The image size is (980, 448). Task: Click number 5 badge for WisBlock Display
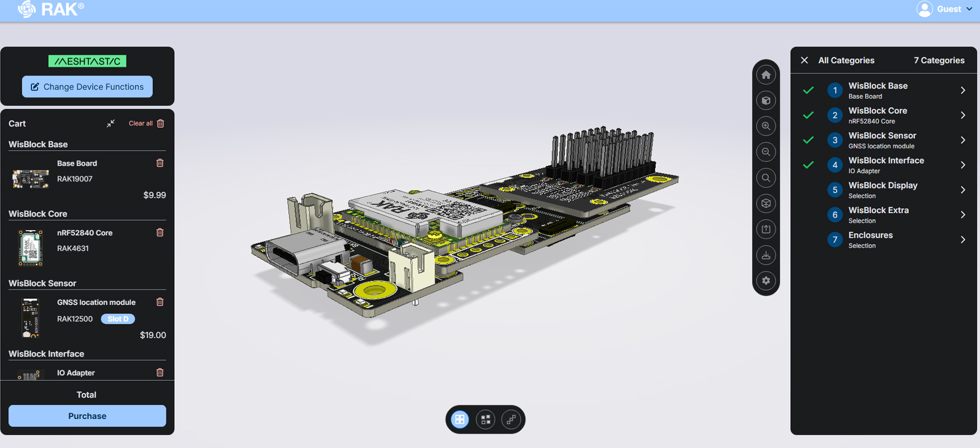[835, 190]
